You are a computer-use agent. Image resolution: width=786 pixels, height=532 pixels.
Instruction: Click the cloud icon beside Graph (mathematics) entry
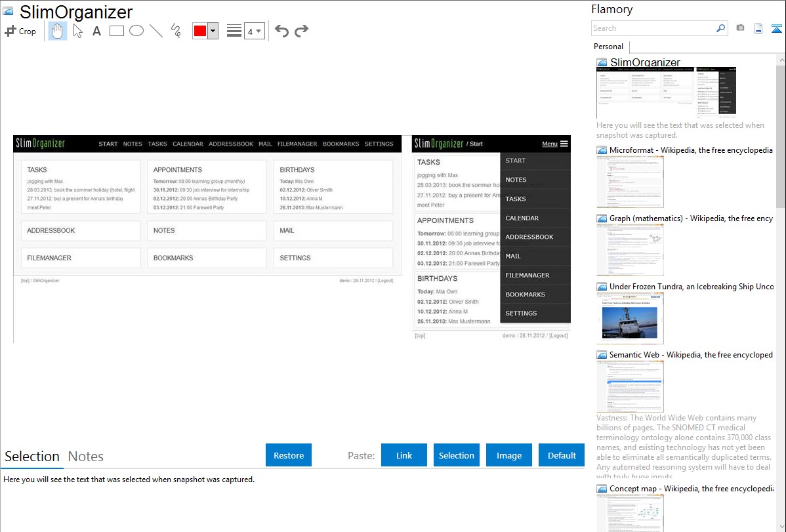pos(602,218)
